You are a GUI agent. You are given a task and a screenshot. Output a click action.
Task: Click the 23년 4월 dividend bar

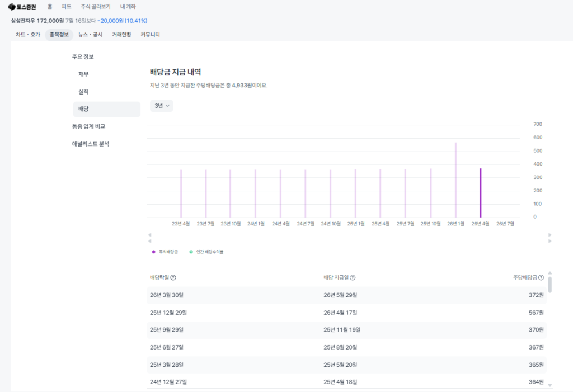click(181, 193)
